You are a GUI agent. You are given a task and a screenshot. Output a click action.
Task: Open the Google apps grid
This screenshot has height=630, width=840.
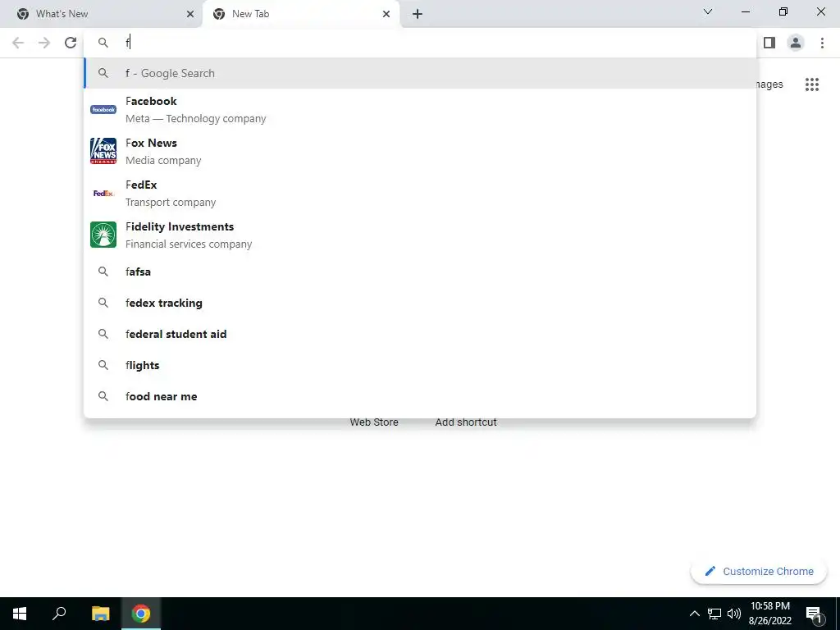812,84
